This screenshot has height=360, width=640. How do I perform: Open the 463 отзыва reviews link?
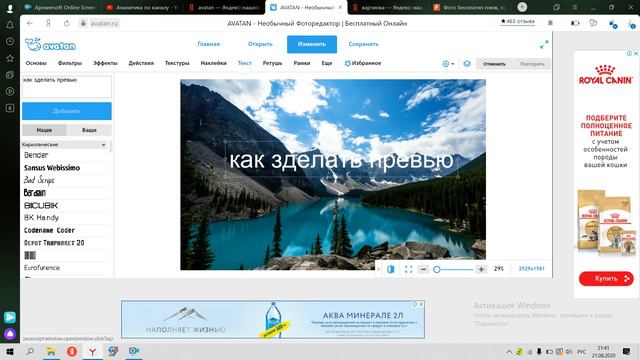(518, 21)
